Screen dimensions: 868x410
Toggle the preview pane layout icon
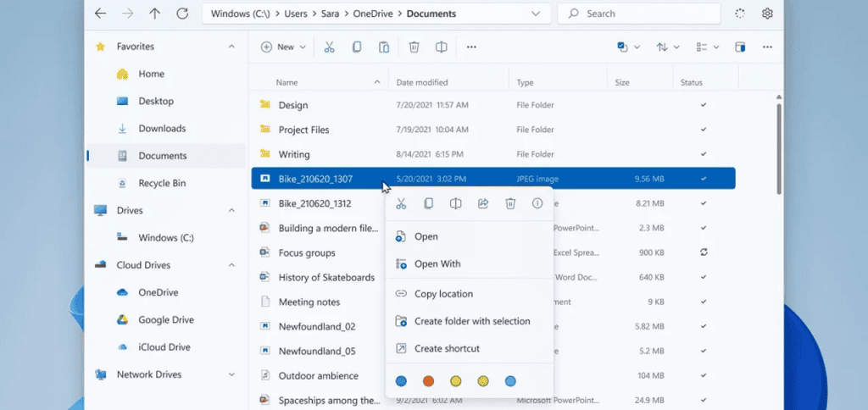(x=740, y=47)
